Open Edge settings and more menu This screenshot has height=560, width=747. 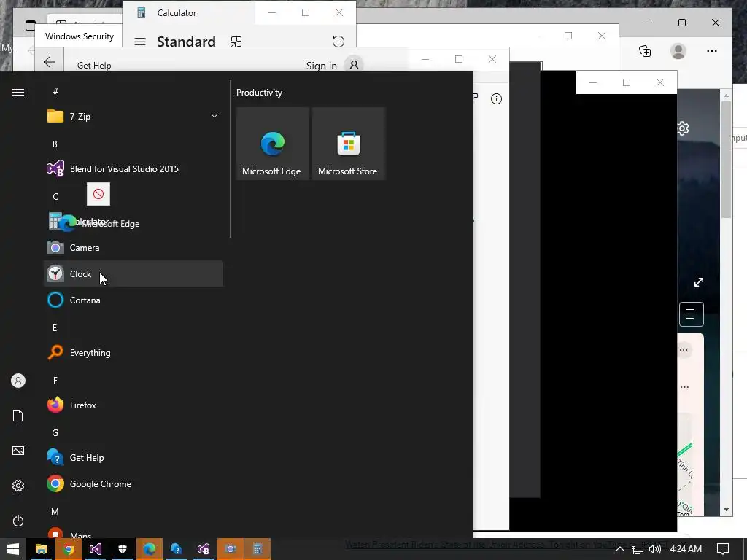(x=712, y=51)
